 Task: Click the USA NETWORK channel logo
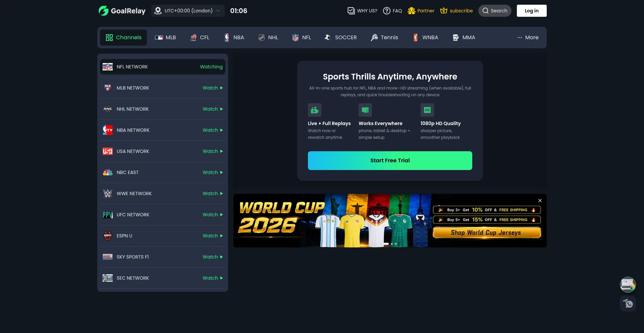tap(108, 151)
